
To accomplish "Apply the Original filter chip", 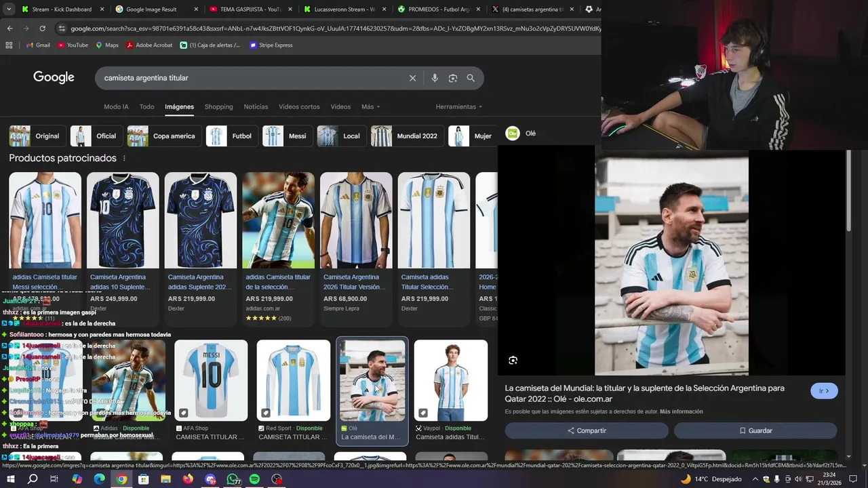I will (37, 136).
